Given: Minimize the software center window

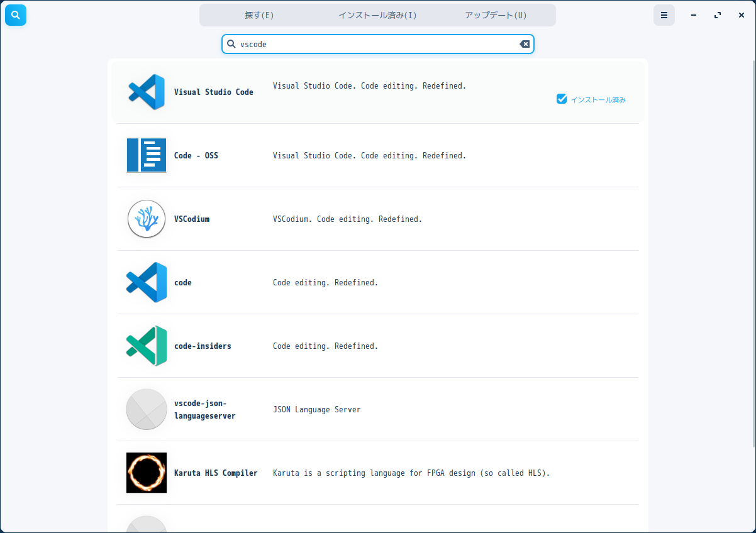Looking at the screenshot, I should [x=694, y=15].
